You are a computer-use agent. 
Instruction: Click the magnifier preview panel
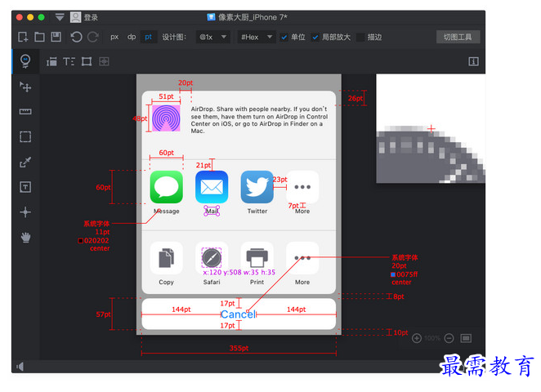431,128
